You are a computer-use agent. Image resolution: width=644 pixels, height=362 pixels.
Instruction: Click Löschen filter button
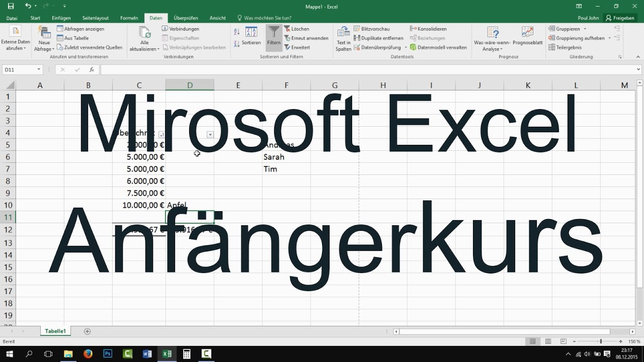297,29
